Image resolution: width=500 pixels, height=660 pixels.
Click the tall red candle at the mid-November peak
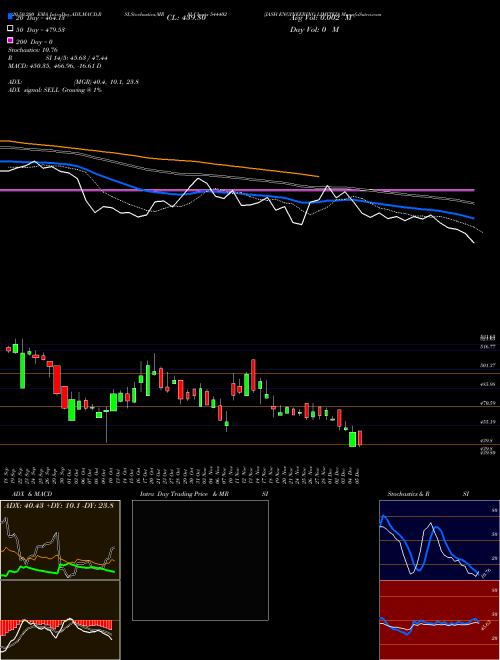pyautogui.click(x=253, y=375)
